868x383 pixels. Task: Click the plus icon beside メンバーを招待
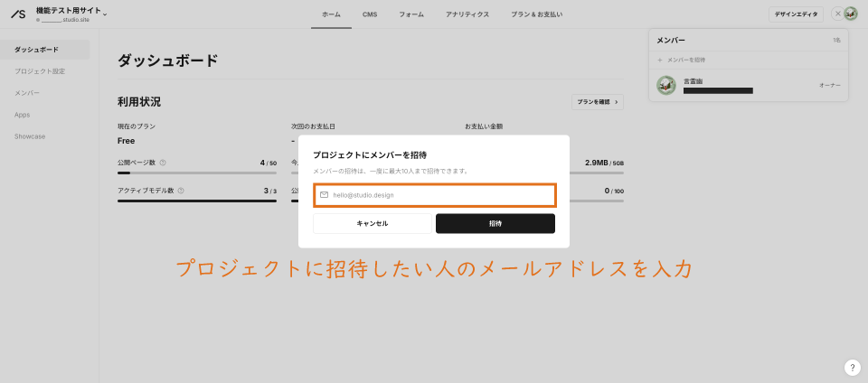pos(660,60)
